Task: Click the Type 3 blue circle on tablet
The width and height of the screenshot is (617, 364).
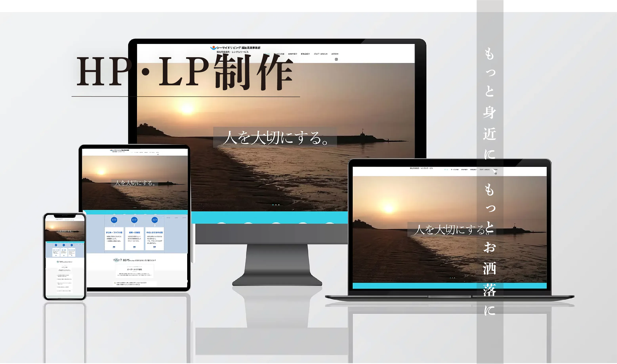Action: (155, 220)
